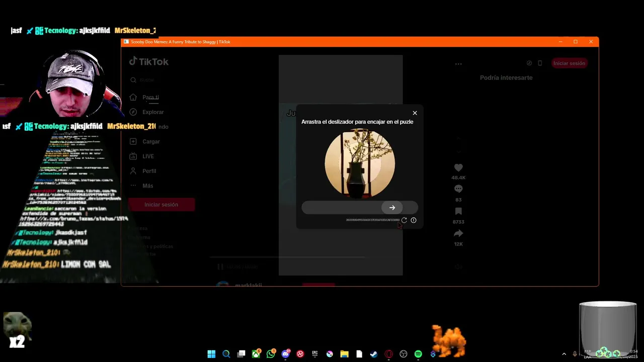Click the top-right Iniciar sesión button
This screenshot has height=362, width=644.
569,63
